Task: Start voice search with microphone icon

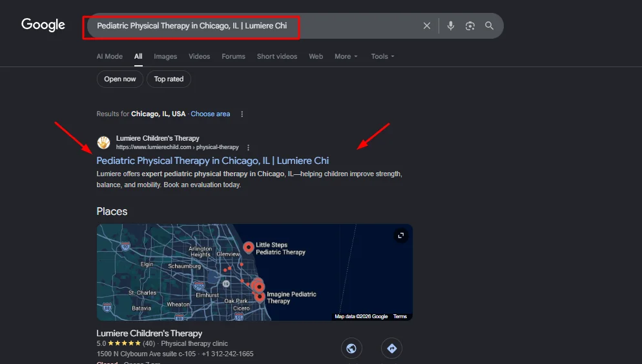Action: [x=450, y=26]
